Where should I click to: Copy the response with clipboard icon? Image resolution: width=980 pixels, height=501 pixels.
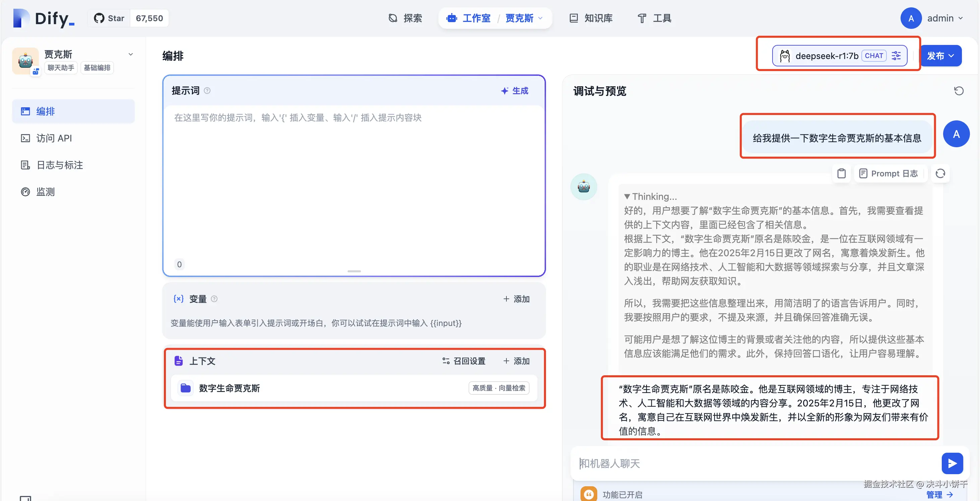(841, 174)
